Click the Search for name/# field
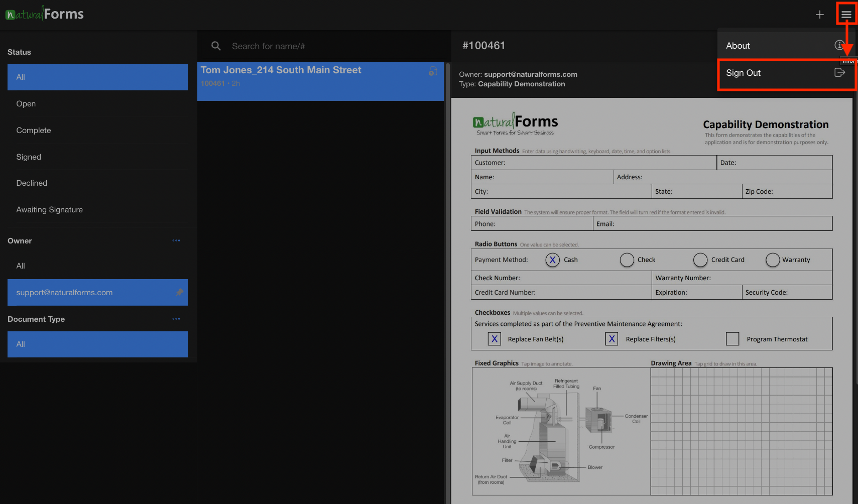The width and height of the screenshot is (858, 504). pos(331,46)
